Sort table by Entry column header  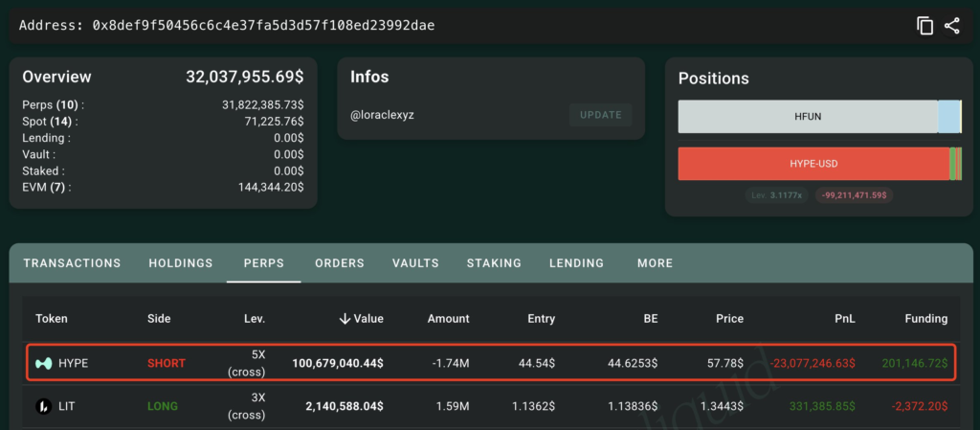click(541, 319)
